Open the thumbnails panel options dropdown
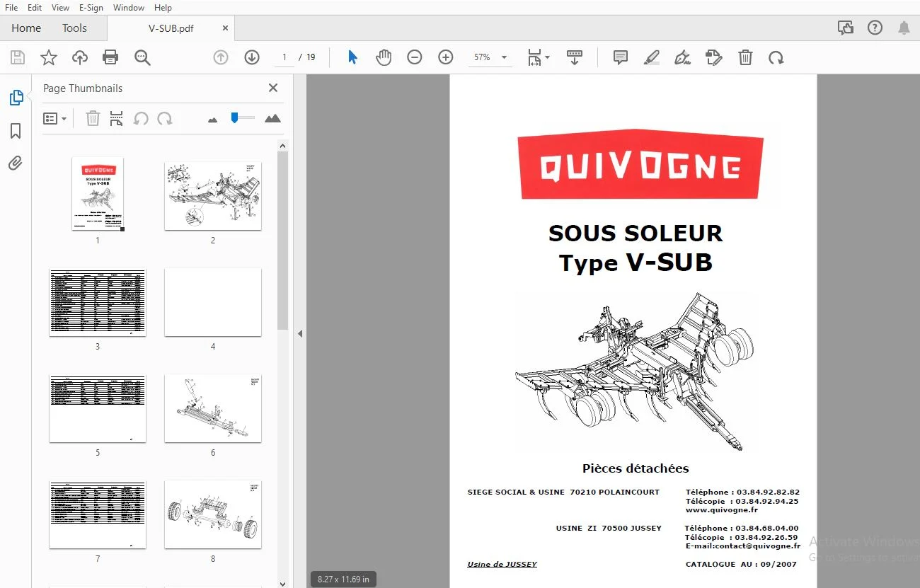This screenshot has width=920, height=588. point(55,119)
